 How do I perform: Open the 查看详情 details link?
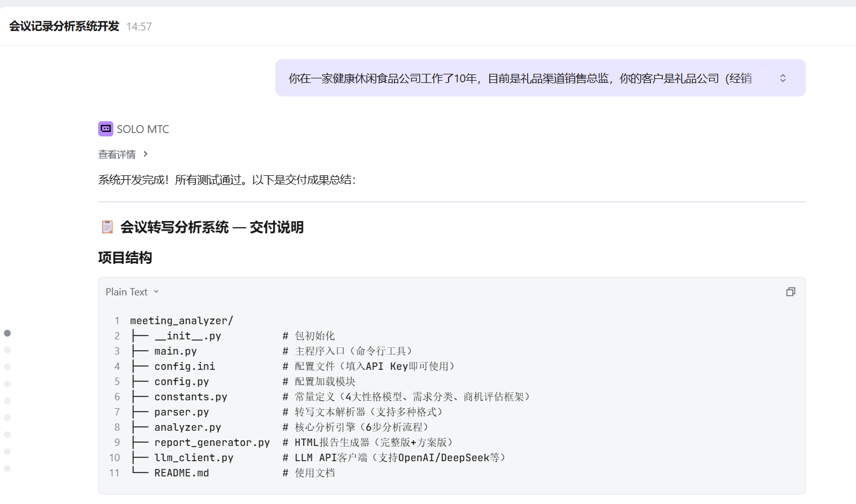[117, 154]
